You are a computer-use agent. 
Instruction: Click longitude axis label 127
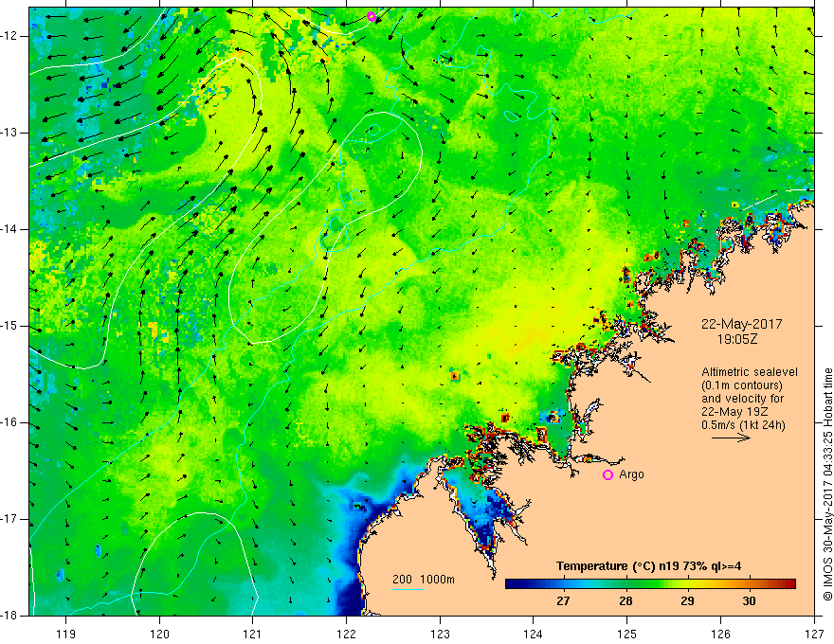click(814, 634)
